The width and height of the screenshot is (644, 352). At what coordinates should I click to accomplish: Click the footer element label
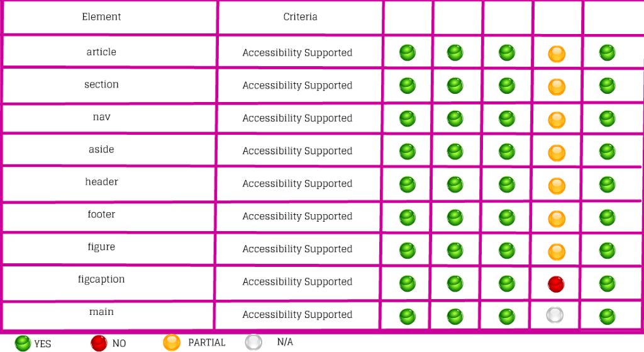pos(101,215)
